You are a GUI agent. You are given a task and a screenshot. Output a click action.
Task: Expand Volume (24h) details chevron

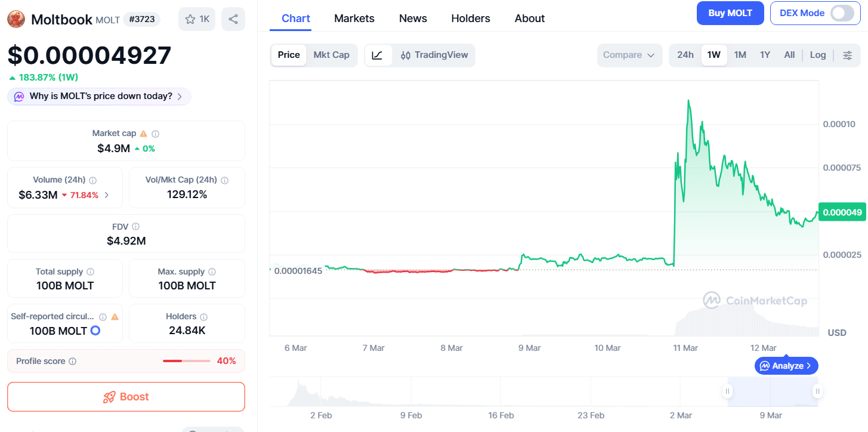107,195
